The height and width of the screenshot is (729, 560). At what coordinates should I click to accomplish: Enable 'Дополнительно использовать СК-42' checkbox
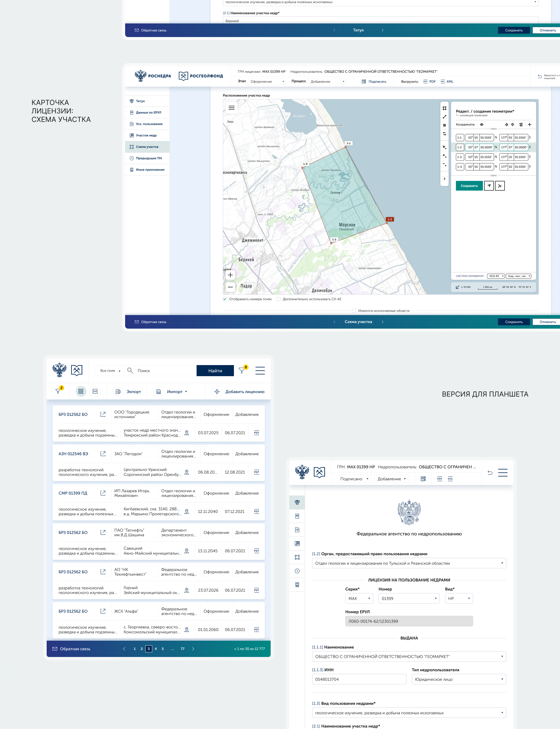click(278, 299)
